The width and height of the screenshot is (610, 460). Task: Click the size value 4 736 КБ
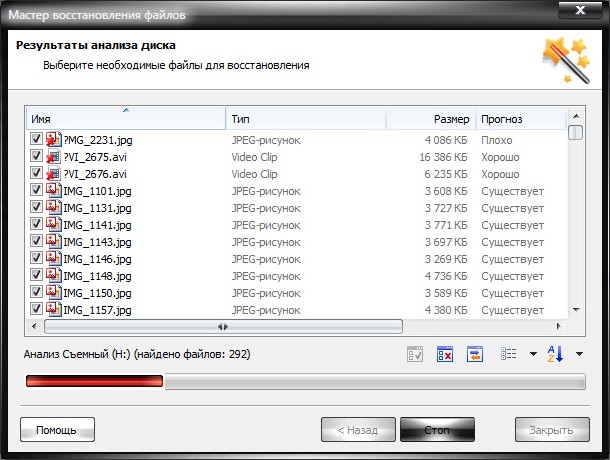[446, 276]
